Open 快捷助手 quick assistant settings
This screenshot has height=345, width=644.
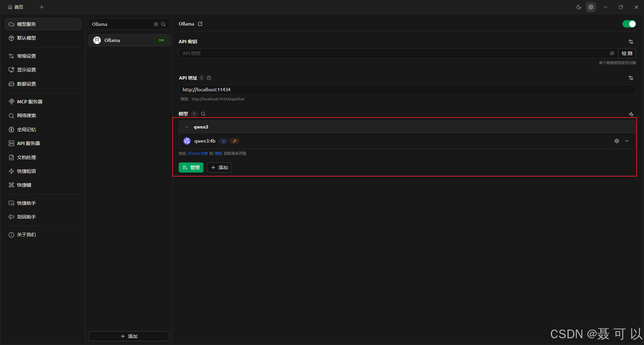pyautogui.click(x=43, y=203)
